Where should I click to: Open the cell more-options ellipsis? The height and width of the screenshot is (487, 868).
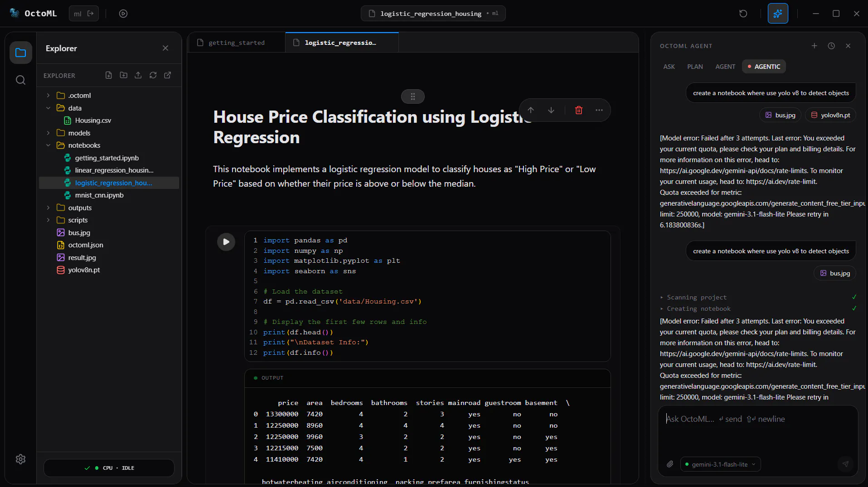point(599,110)
